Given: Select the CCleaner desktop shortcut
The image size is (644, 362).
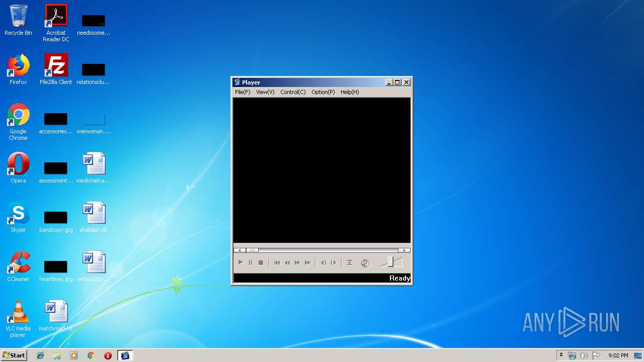Looking at the screenshot, I should coord(18,266).
